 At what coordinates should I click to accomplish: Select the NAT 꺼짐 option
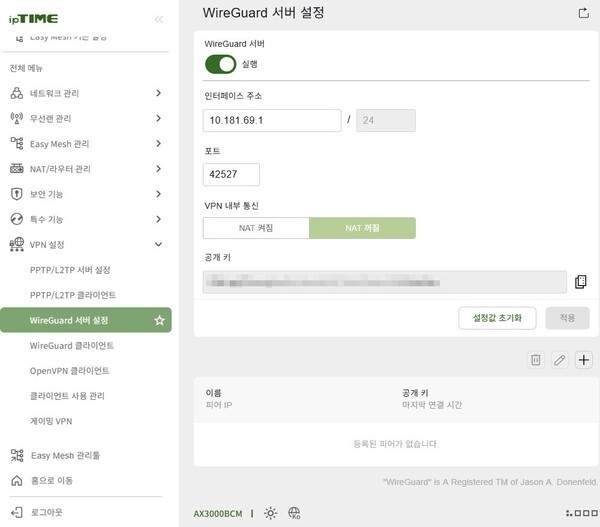(362, 228)
